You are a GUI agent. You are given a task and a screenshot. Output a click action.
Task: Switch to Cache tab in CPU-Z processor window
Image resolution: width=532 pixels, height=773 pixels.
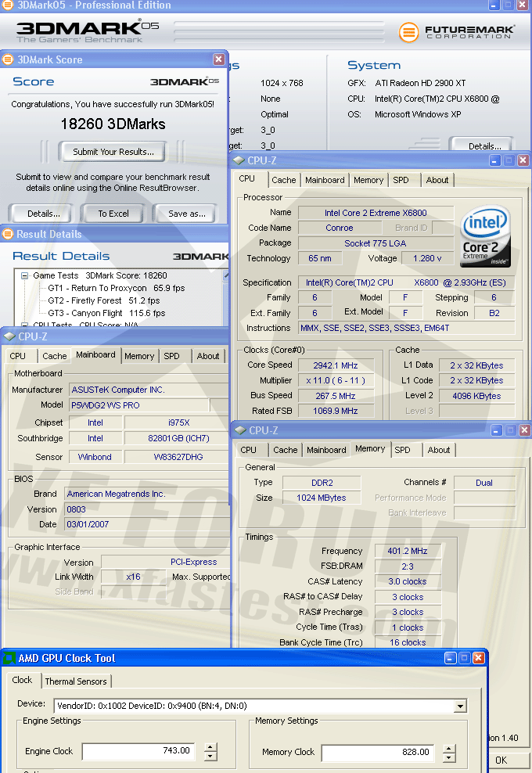point(283,180)
